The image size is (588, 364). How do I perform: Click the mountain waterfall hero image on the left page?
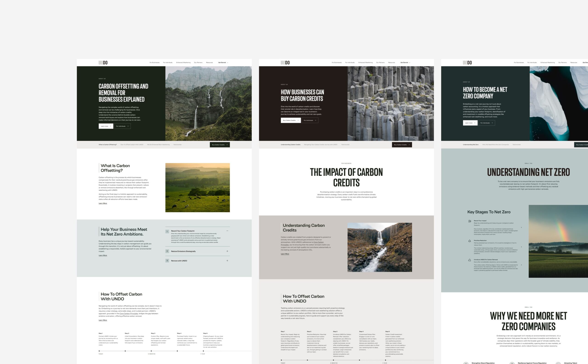(x=208, y=104)
